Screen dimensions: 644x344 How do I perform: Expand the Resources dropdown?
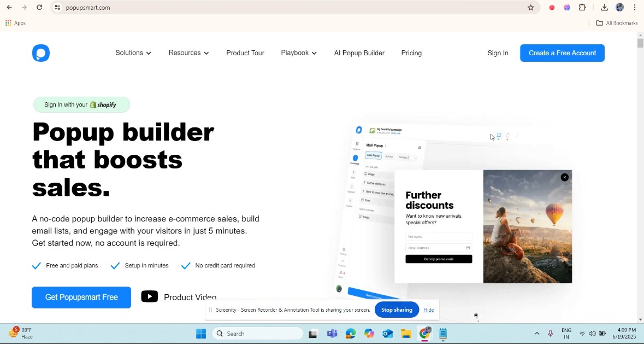[189, 53]
